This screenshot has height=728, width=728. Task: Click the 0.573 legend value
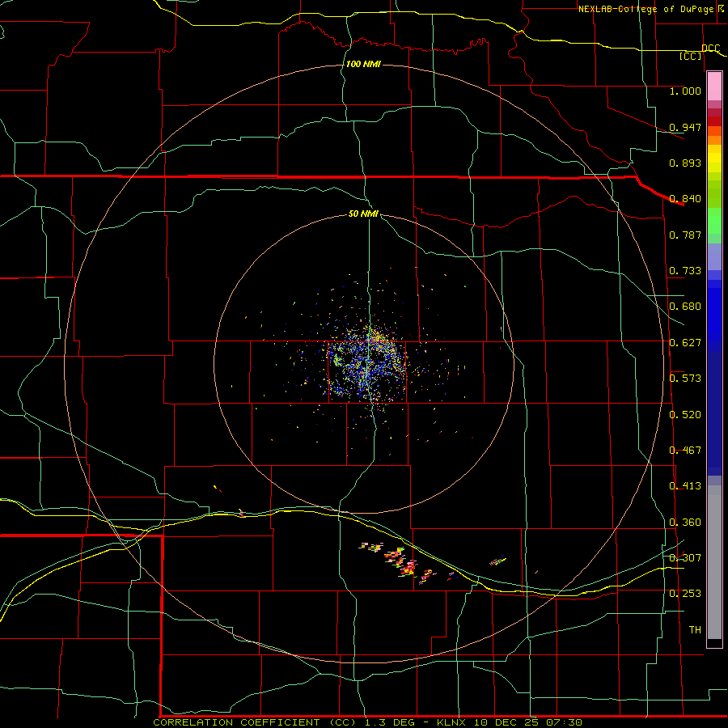coord(685,379)
